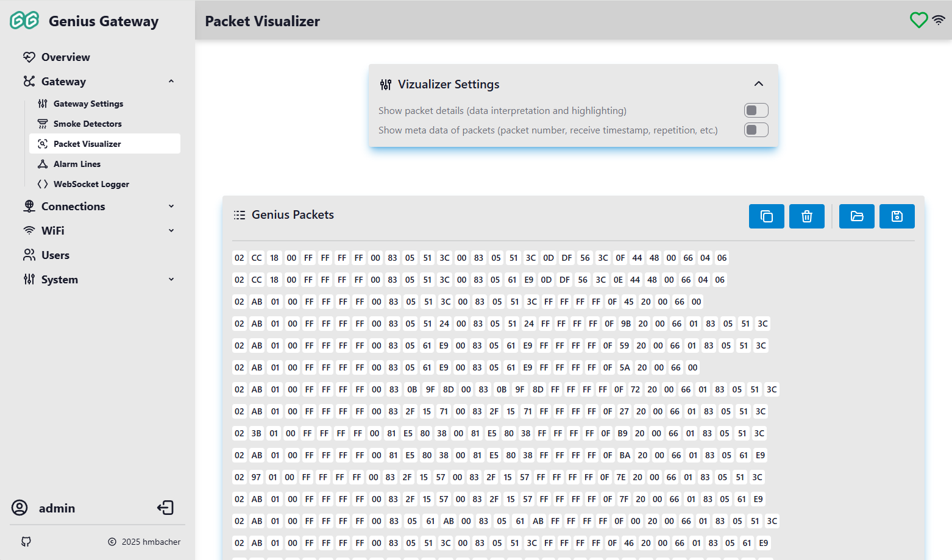Go to the Overview page

[x=65, y=57]
